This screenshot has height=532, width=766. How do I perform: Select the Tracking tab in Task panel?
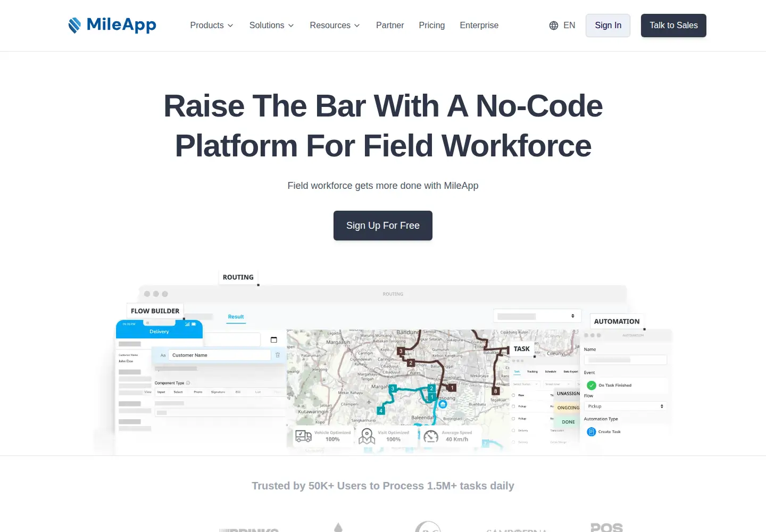point(532,372)
